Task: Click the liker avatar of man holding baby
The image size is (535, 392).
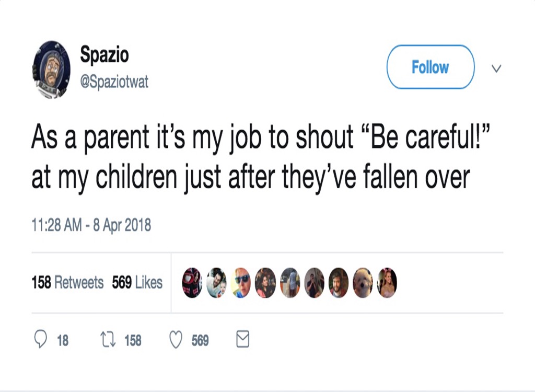Action: coord(216,283)
